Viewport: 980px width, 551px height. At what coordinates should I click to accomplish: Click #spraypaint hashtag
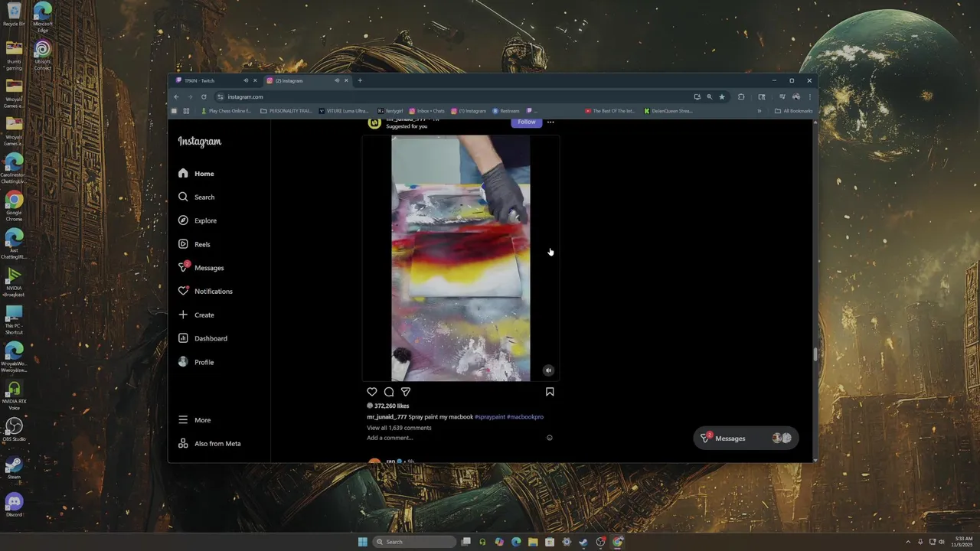pos(490,417)
